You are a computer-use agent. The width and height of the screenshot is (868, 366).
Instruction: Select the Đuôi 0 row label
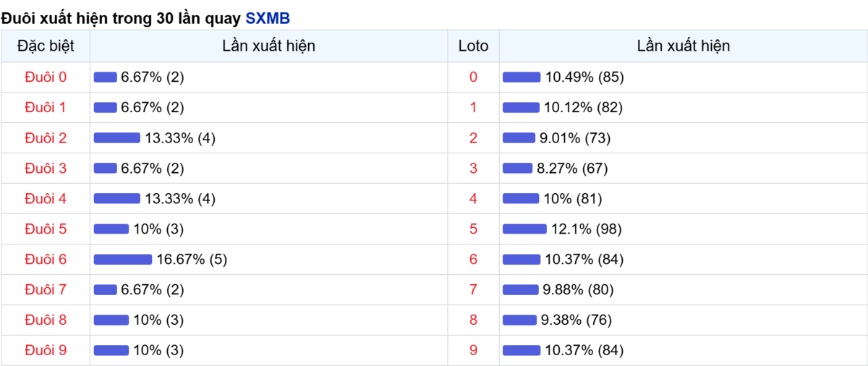[x=46, y=77]
